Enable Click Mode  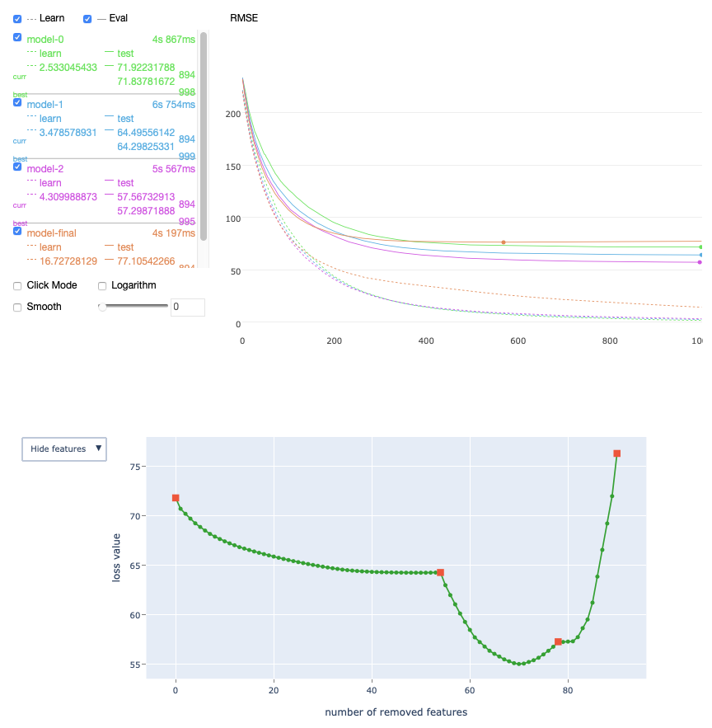[x=17, y=286]
